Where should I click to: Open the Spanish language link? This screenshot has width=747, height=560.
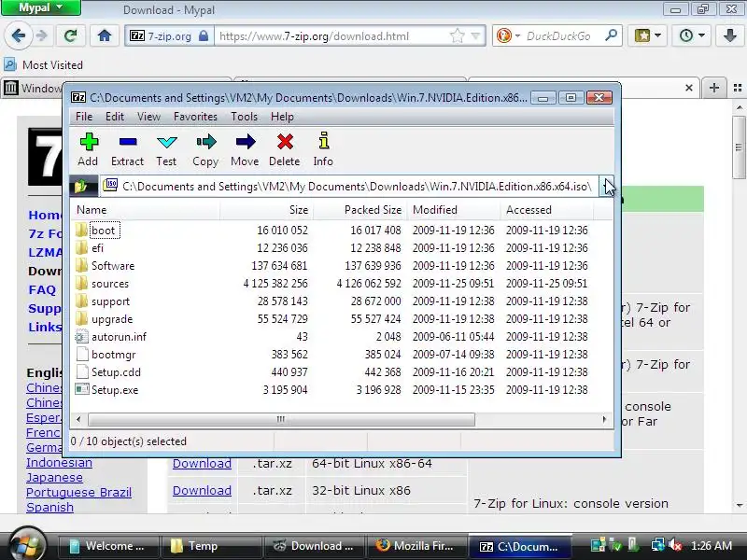pos(49,507)
